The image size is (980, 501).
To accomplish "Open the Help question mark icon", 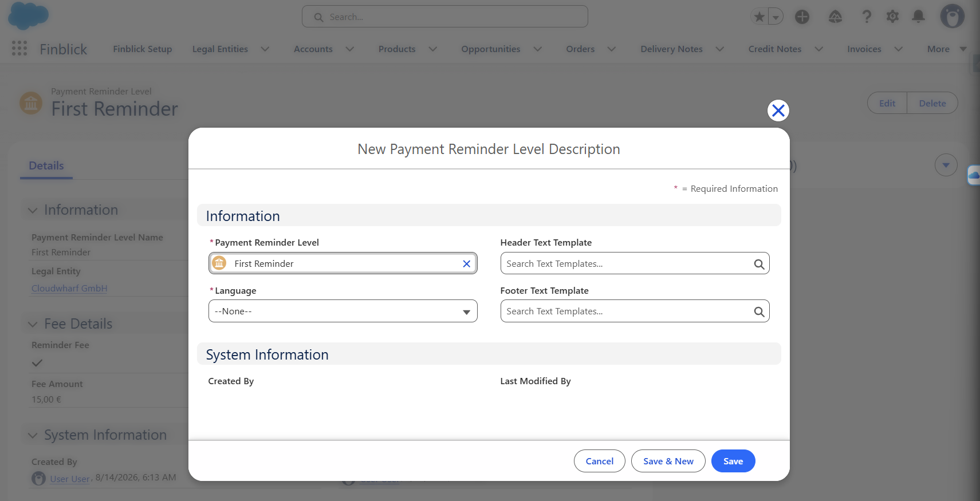I will point(867,17).
